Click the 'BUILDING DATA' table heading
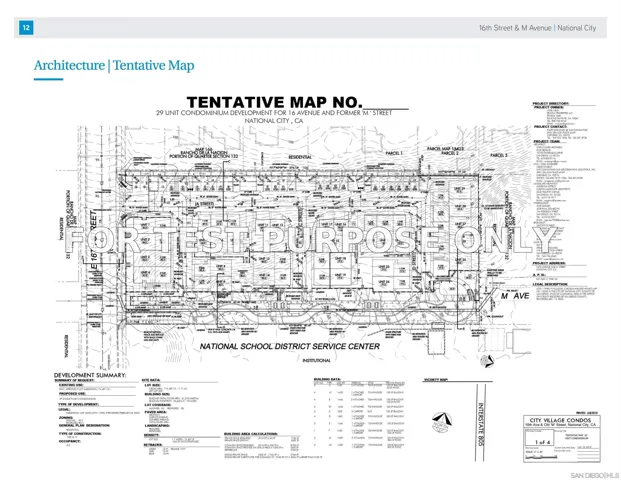 [327, 379]
